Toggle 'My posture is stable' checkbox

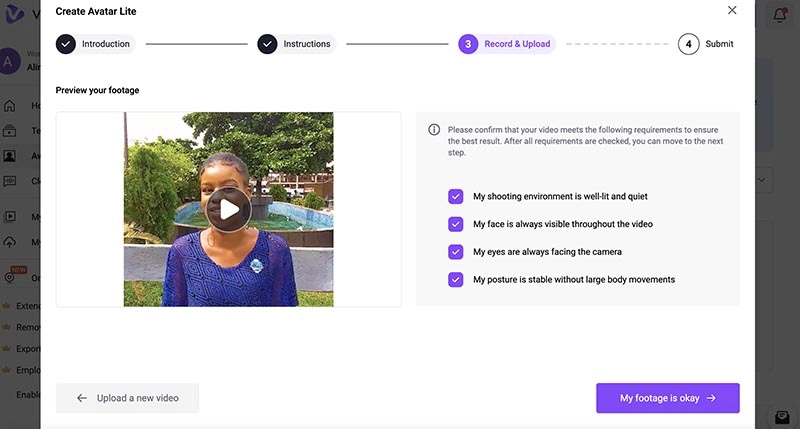click(456, 279)
